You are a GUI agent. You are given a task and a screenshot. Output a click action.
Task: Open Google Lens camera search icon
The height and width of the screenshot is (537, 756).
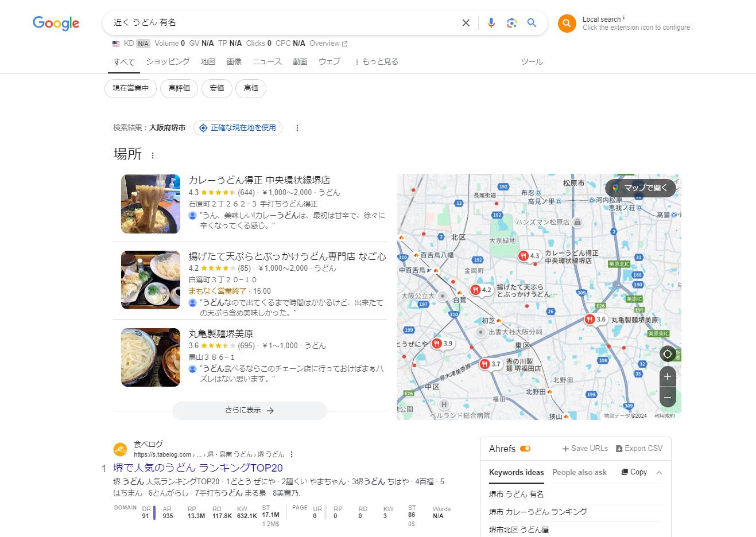(511, 22)
